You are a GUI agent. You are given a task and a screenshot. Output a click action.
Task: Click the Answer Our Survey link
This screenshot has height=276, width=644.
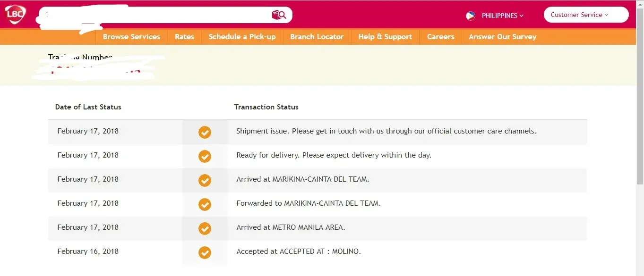point(502,37)
